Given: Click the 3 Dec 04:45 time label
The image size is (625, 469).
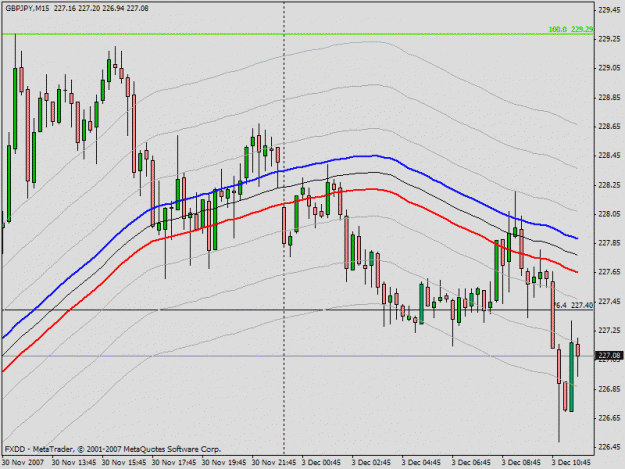Looking at the screenshot, I should (421, 463).
